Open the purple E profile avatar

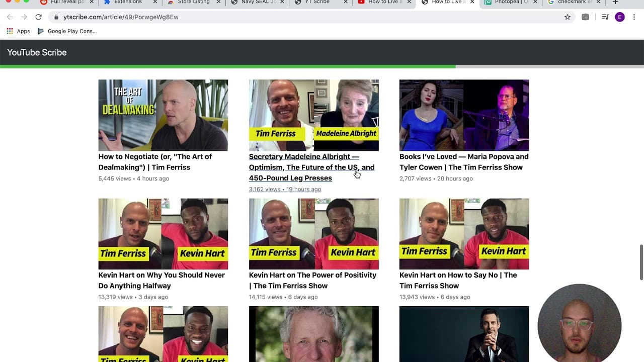tap(619, 17)
